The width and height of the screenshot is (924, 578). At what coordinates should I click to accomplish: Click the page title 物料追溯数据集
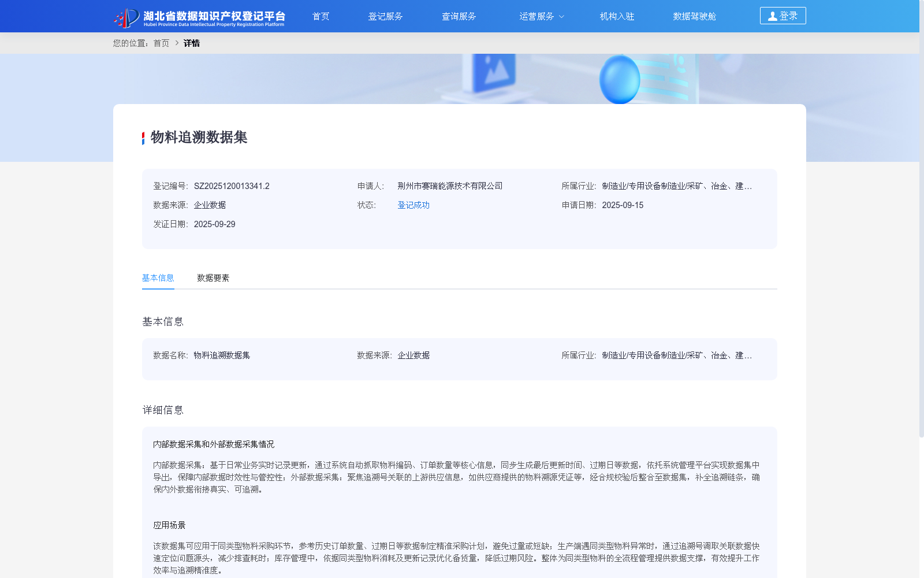tap(199, 137)
